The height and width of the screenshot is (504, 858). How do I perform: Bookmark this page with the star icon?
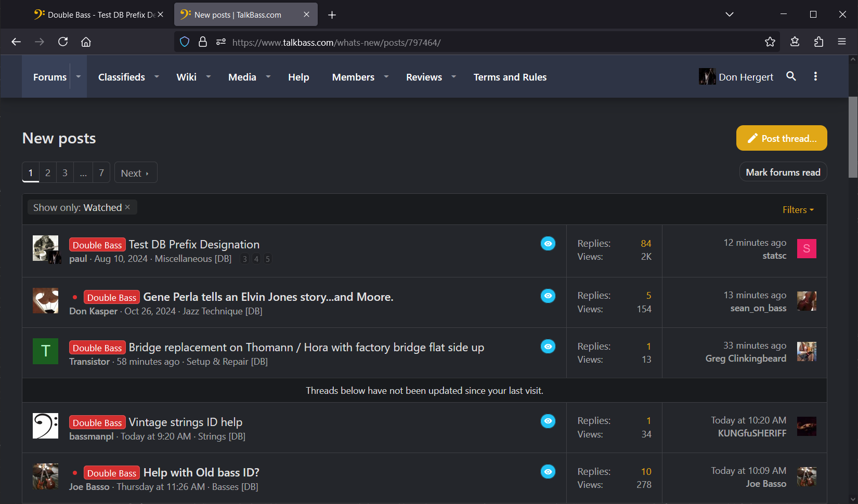[x=770, y=42]
